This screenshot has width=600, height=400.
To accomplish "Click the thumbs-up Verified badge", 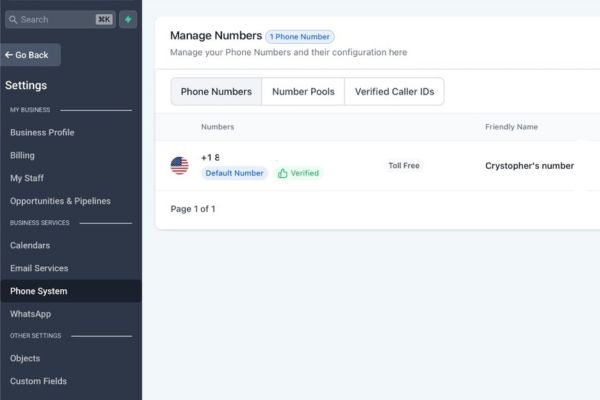I will (298, 173).
